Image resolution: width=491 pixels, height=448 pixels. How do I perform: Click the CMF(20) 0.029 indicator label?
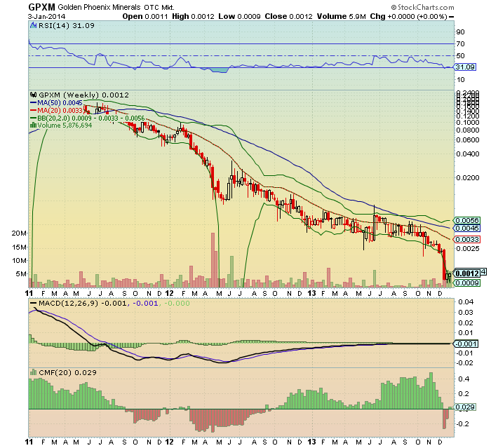pyautogui.click(x=67, y=373)
